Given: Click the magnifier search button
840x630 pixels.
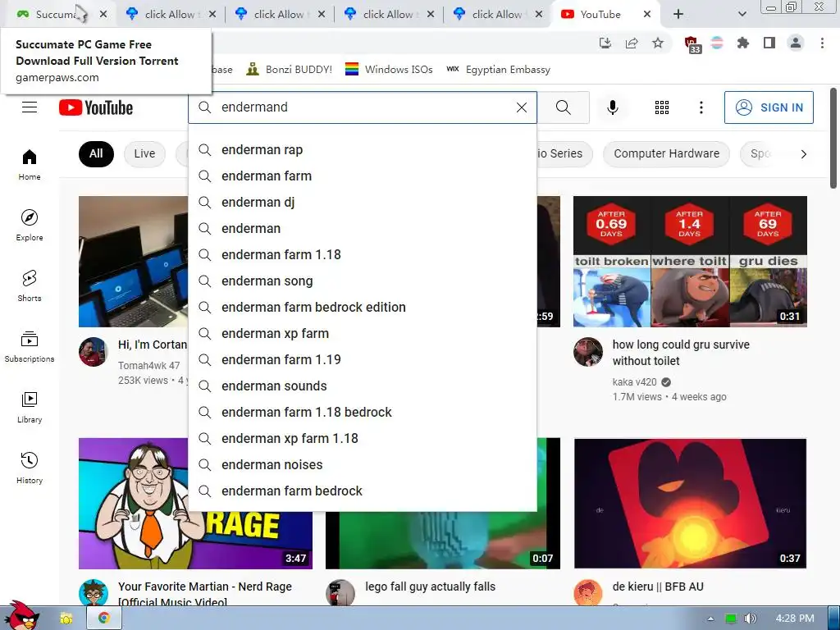Looking at the screenshot, I should coord(563,107).
